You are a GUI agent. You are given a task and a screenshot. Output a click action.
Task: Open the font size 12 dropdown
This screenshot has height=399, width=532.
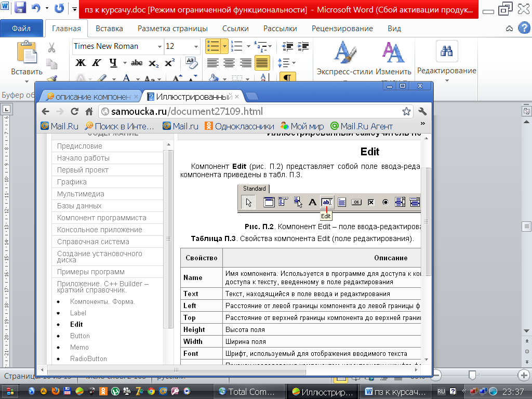click(x=196, y=46)
